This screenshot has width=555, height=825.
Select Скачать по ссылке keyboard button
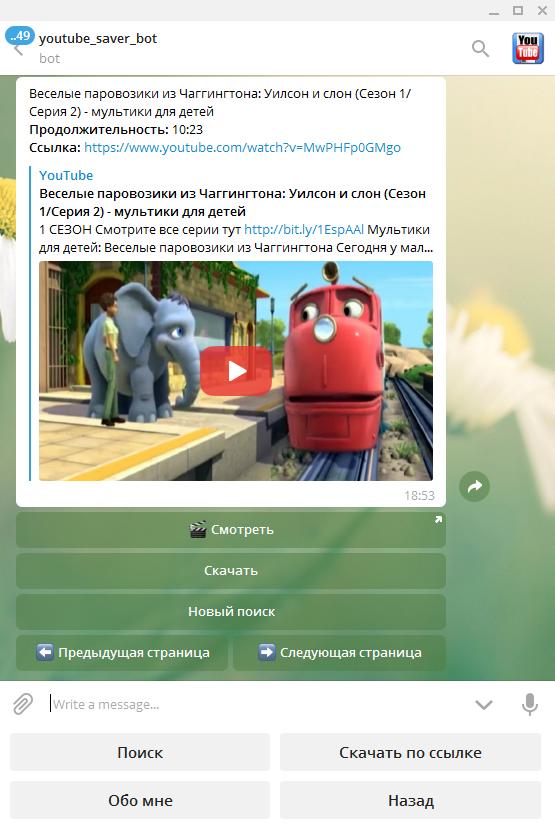click(410, 752)
